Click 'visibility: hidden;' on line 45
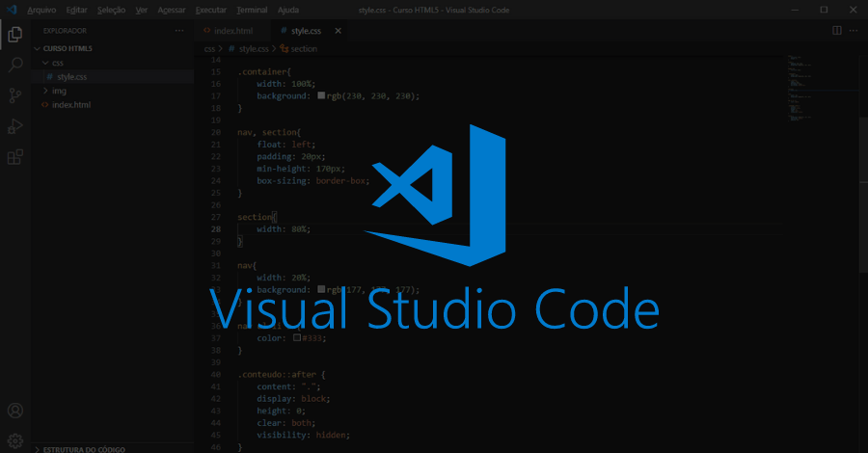Image resolution: width=868 pixels, height=453 pixels. point(304,435)
